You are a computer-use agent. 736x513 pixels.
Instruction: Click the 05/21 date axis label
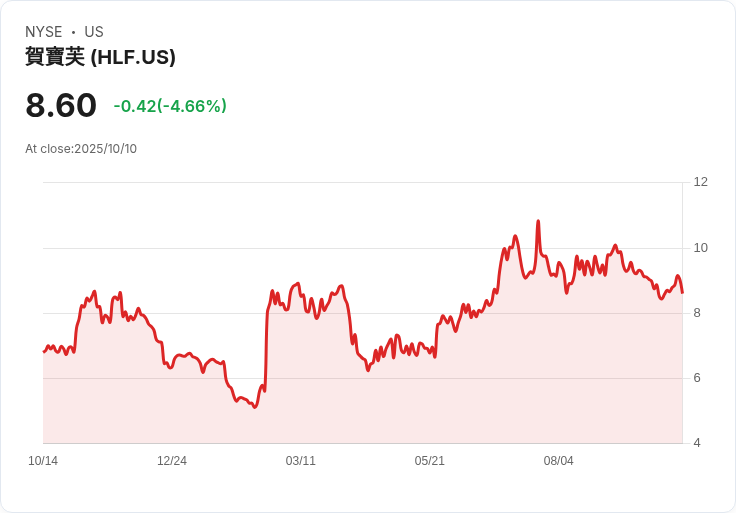[x=430, y=461]
